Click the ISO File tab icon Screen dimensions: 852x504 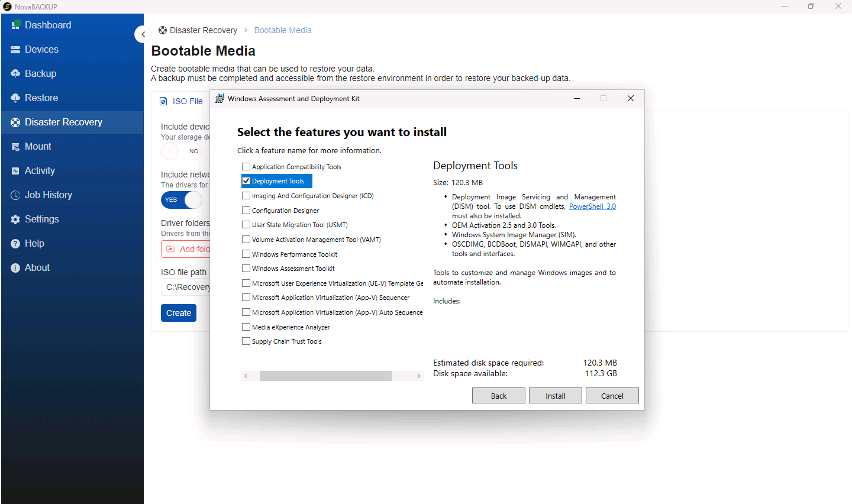pos(164,101)
